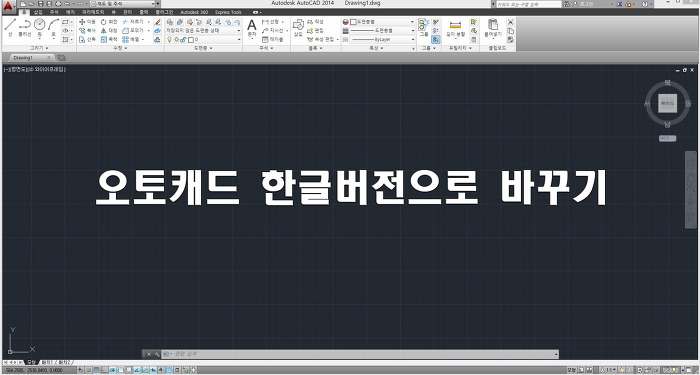Click the Group (그룹) icon
This screenshot has height=375, width=700.
coord(424,28)
